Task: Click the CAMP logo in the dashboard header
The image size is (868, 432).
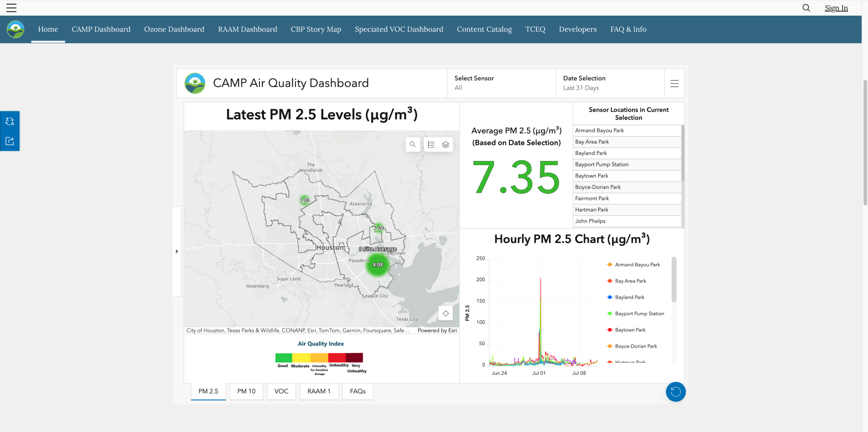Action: coord(194,83)
